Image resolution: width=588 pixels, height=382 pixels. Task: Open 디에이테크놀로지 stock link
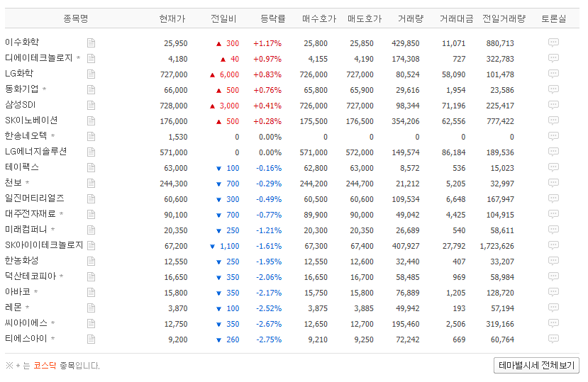tap(38, 57)
